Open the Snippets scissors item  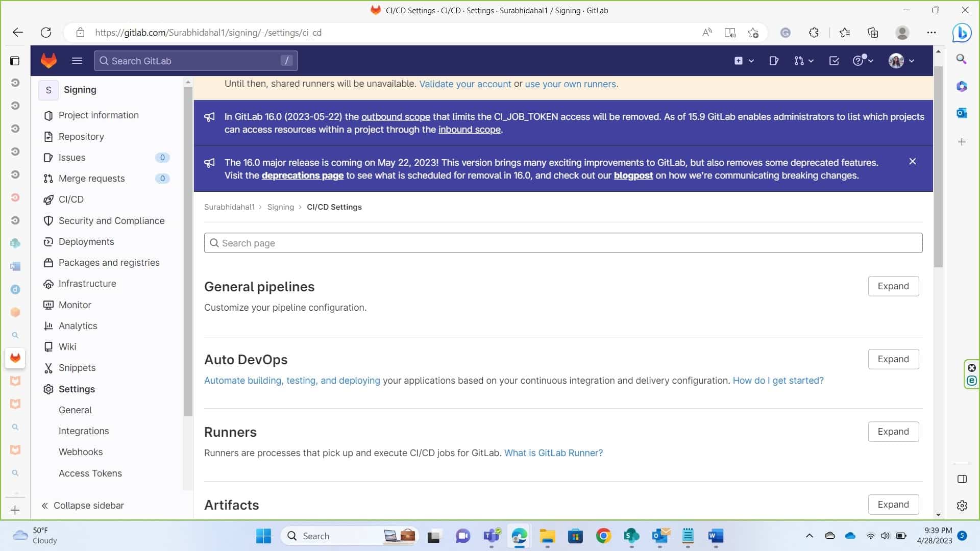(x=77, y=368)
